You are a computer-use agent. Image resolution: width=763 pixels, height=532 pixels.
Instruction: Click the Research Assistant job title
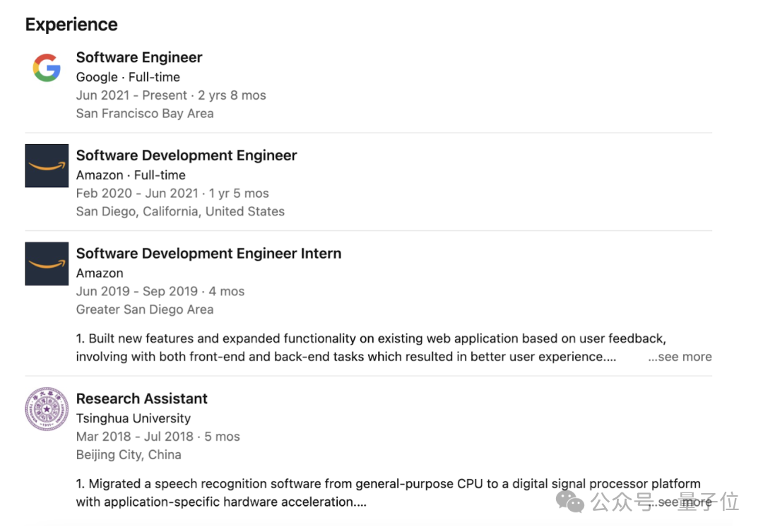[x=142, y=398]
